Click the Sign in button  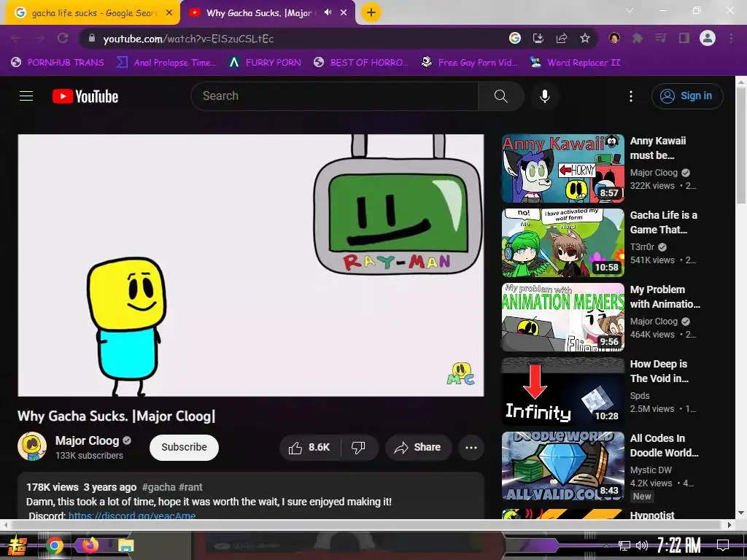click(x=687, y=96)
